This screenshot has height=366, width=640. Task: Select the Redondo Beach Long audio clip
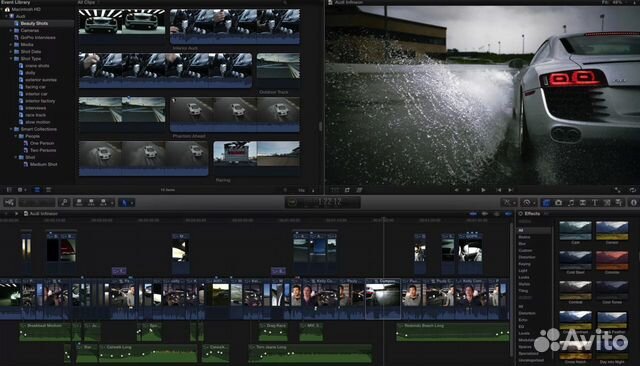pos(453,332)
